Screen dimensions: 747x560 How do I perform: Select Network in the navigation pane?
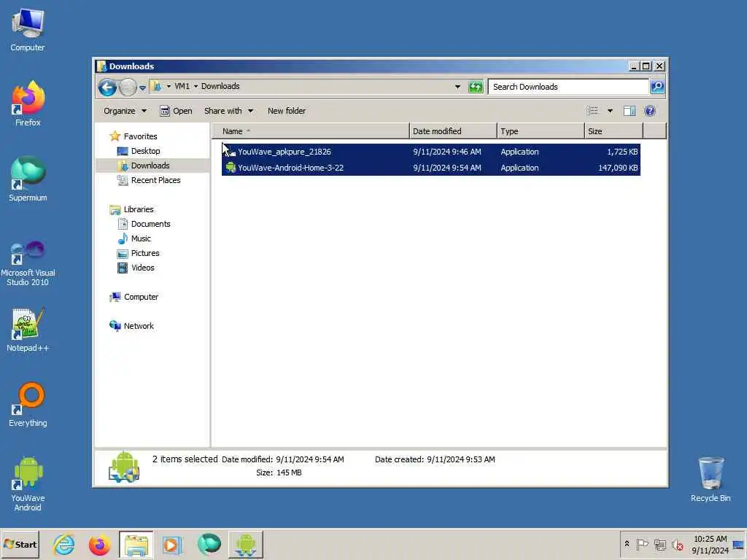139,326
